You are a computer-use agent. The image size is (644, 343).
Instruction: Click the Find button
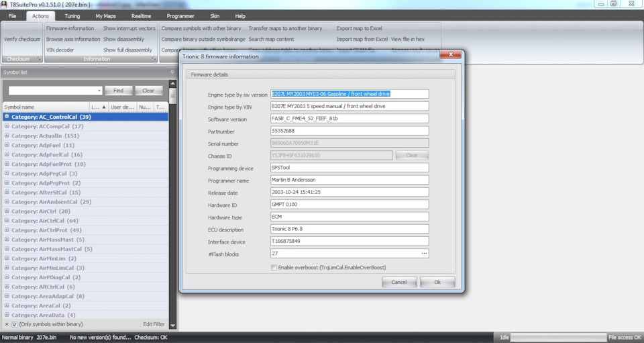point(118,91)
